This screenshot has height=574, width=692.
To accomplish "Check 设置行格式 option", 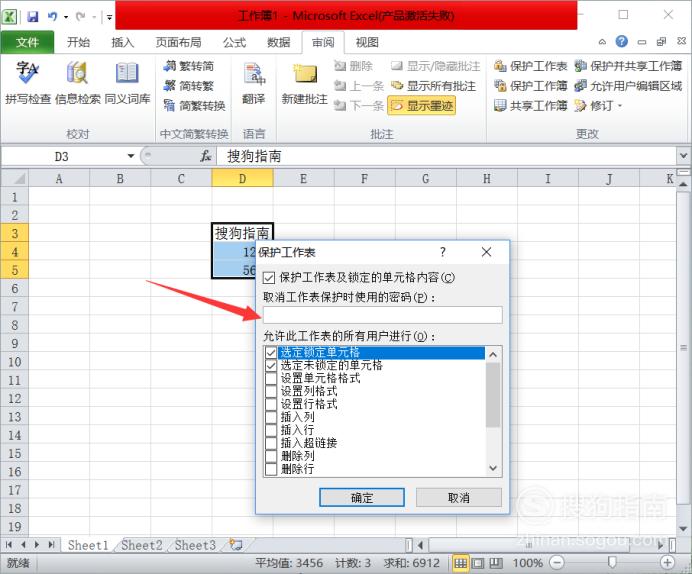I will coord(271,404).
